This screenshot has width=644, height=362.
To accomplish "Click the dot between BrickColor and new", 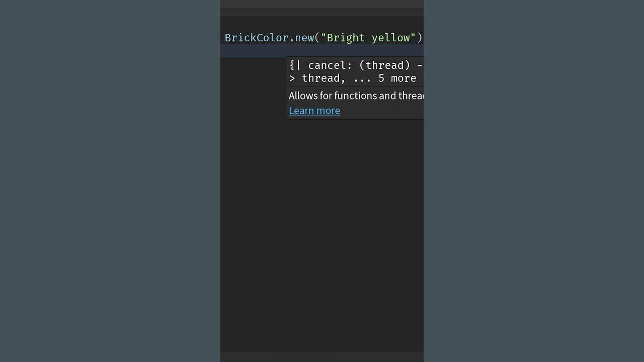I will click(x=292, y=38).
